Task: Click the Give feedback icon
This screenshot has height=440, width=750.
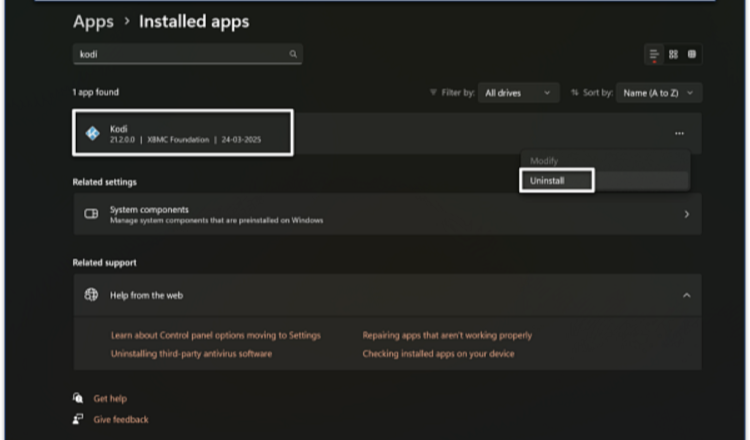Action: 78,419
